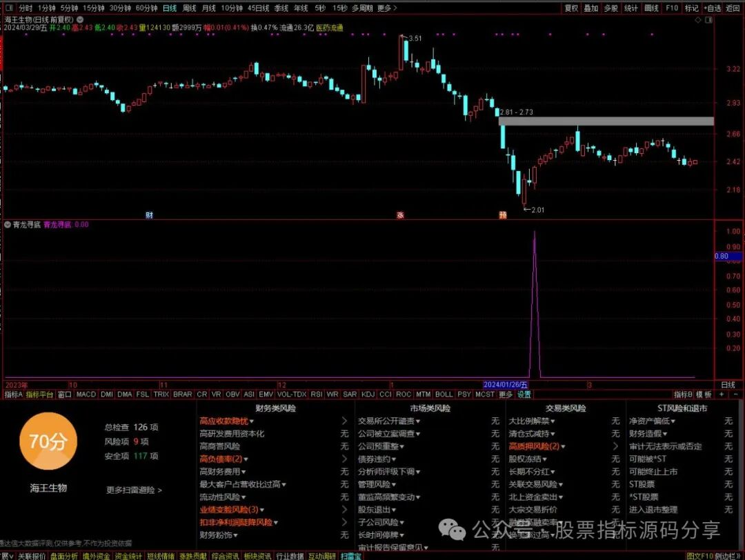Open the 盘面分析 bottom tab
745x560 pixels.
click(x=64, y=556)
